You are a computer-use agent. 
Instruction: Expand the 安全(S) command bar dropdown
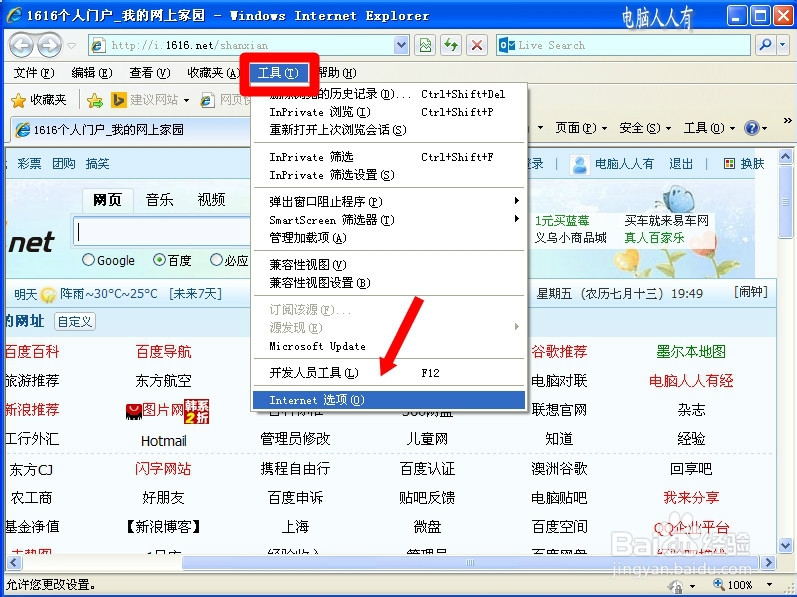click(668, 128)
